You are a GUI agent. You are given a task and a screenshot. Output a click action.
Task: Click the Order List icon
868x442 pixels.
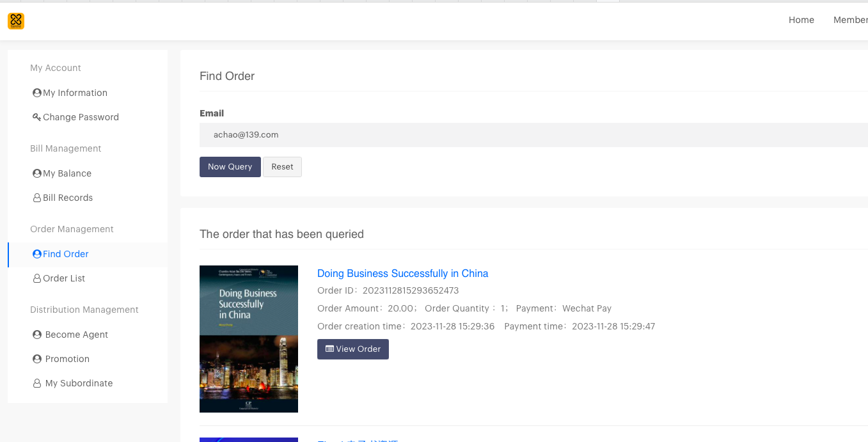tap(37, 278)
